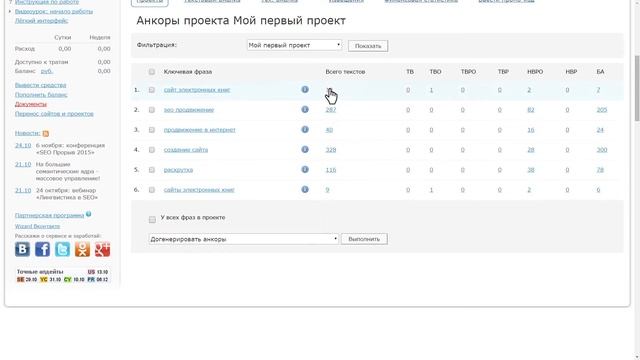Share via the Twitter icon

(x=62, y=249)
